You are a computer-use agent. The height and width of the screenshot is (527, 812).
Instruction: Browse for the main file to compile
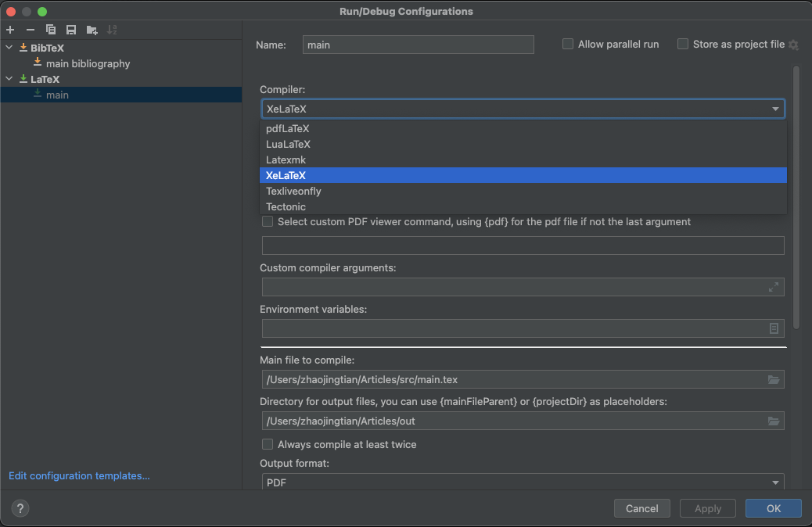coord(773,379)
